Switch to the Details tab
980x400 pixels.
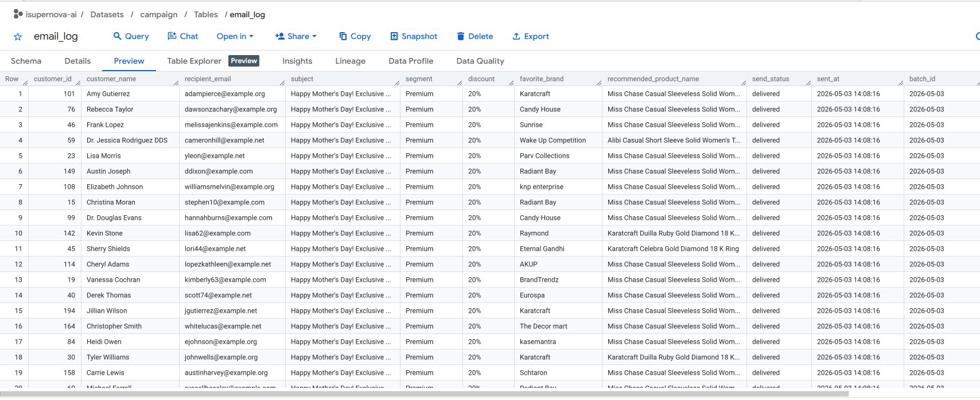tap(77, 61)
